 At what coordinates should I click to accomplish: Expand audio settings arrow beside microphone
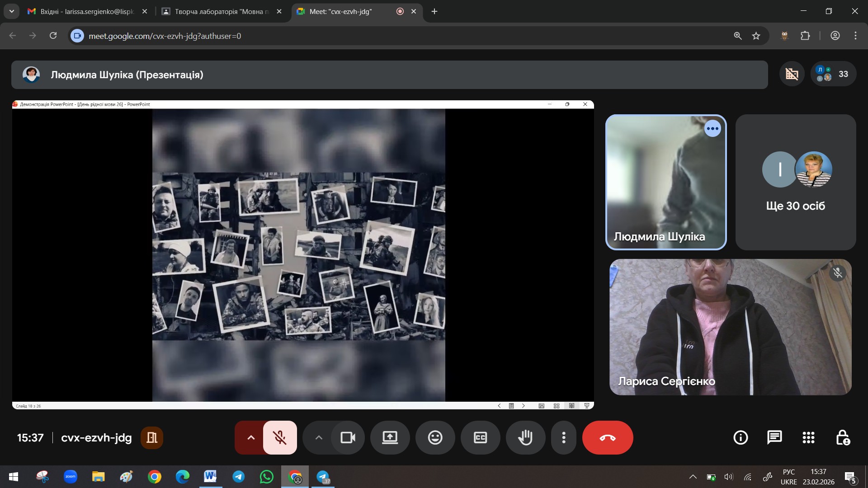click(251, 437)
